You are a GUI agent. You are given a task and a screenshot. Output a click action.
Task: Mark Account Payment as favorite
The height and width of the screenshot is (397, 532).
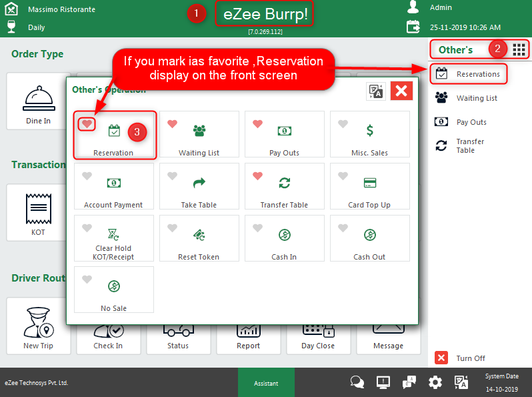87,175
